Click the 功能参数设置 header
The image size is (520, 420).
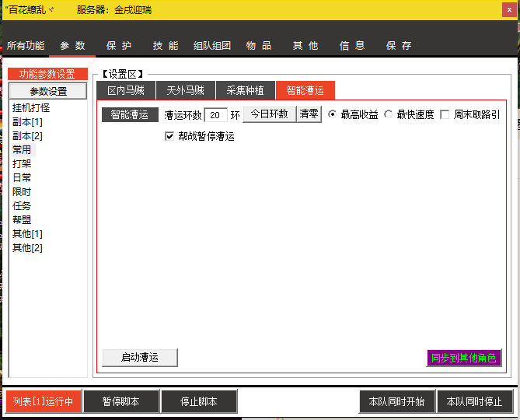(47, 74)
